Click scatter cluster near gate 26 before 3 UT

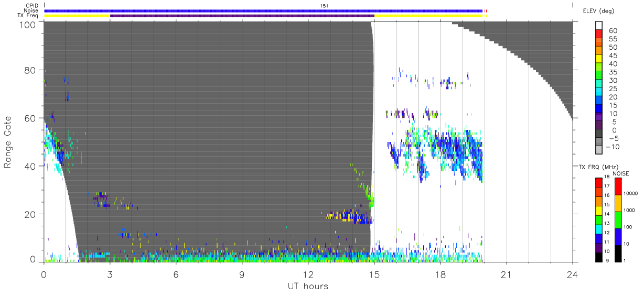[x=101, y=200]
